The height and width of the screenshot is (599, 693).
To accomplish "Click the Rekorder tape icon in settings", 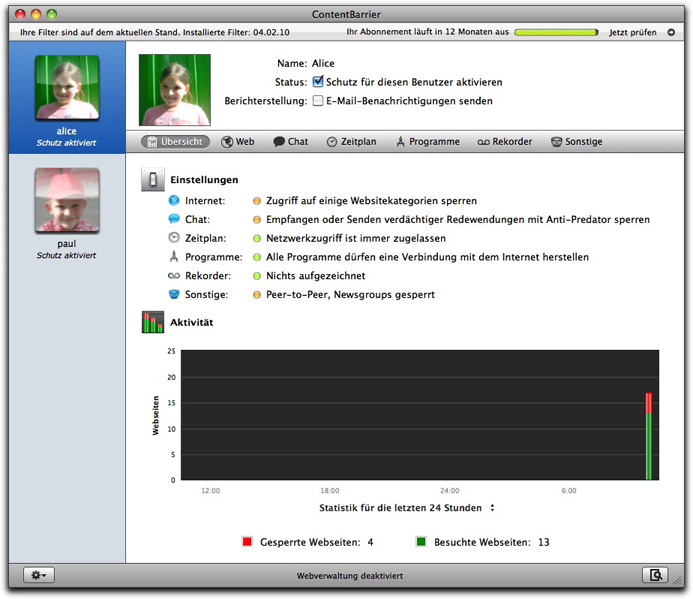I will [174, 276].
